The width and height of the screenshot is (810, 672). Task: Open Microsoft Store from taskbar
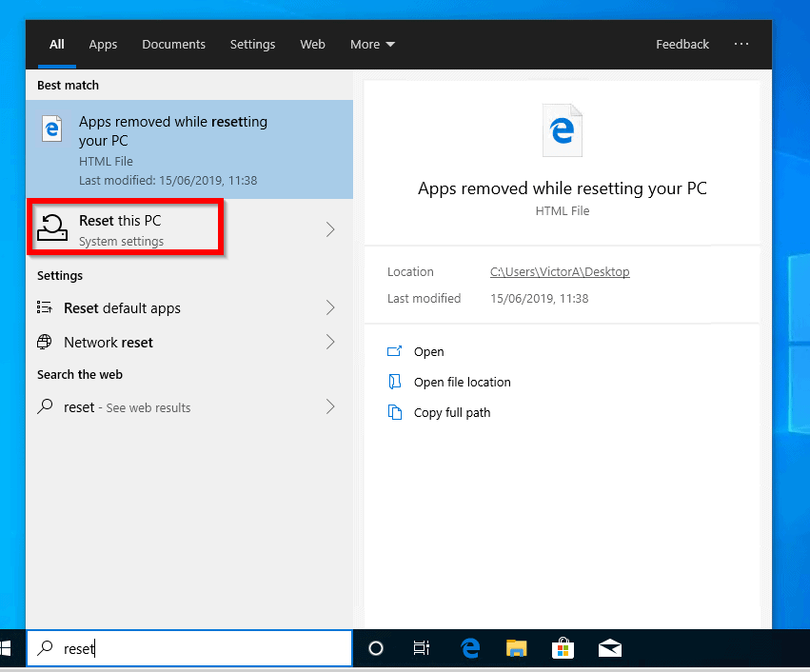coord(563,648)
